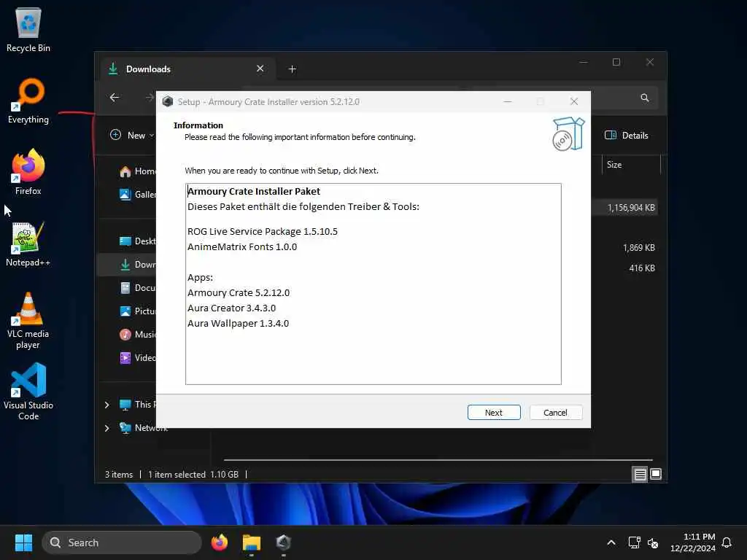
Task: Open Music in the Explorer sidebar
Action: (x=137, y=334)
